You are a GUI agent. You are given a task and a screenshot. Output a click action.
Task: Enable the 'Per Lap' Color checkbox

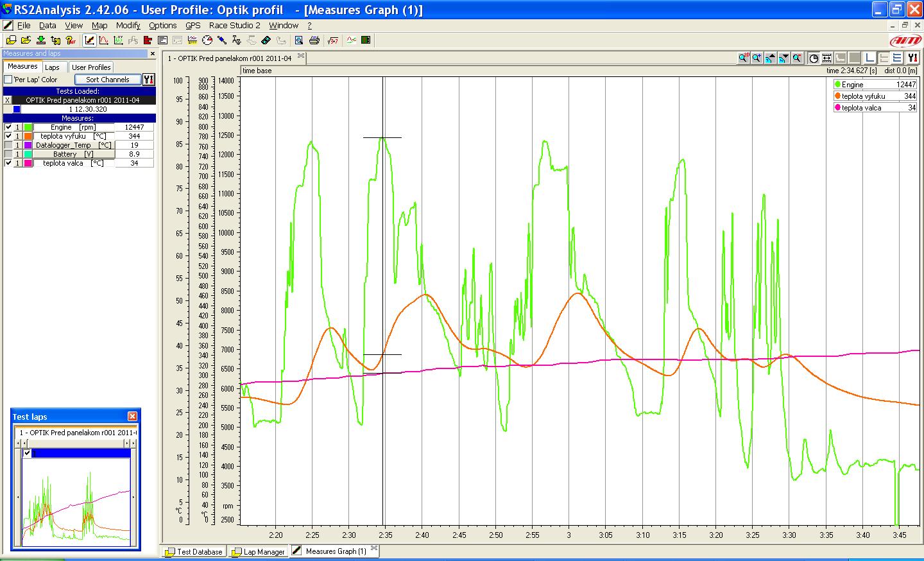pyautogui.click(x=8, y=80)
